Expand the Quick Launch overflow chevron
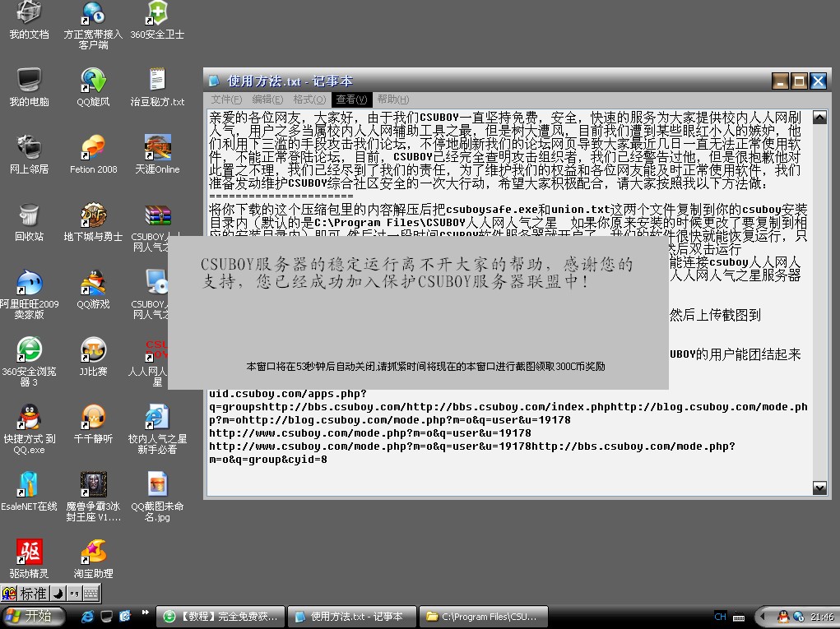Image resolution: width=840 pixels, height=629 pixels. point(145,613)
